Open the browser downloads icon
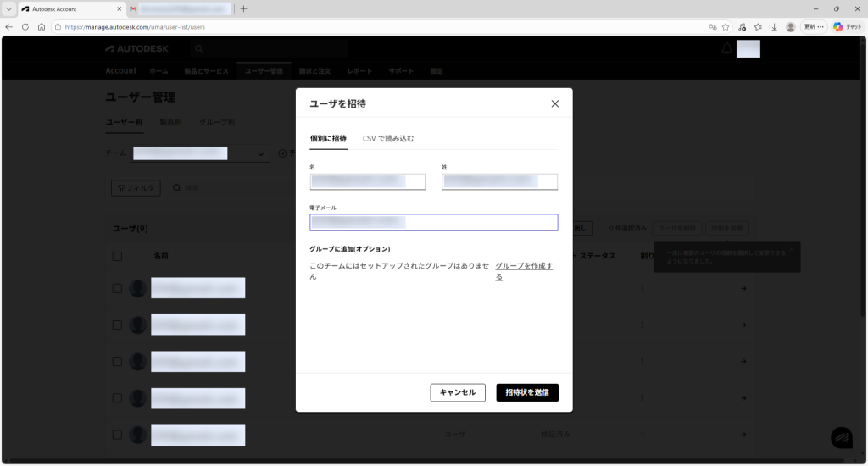Image resolution: width=868 pixels, height=466 pixels. tap(774, 26)
